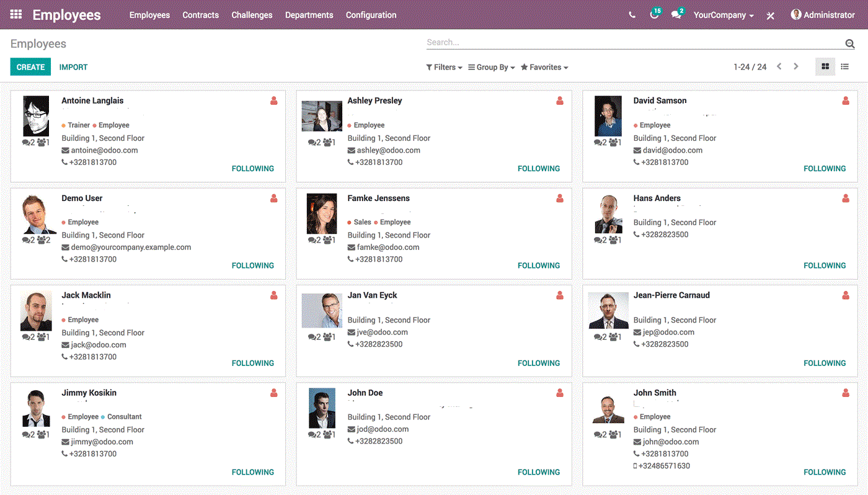Click email demo@yourcompany.example.com
Image resolution: width=868 pixels, height=495 pixels.
[x=131, y=247]
